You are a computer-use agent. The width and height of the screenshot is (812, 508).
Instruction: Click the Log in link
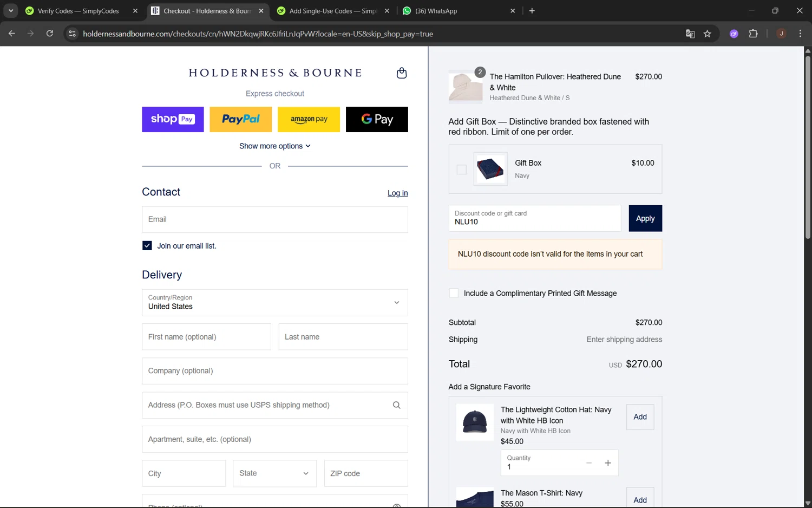397,193
